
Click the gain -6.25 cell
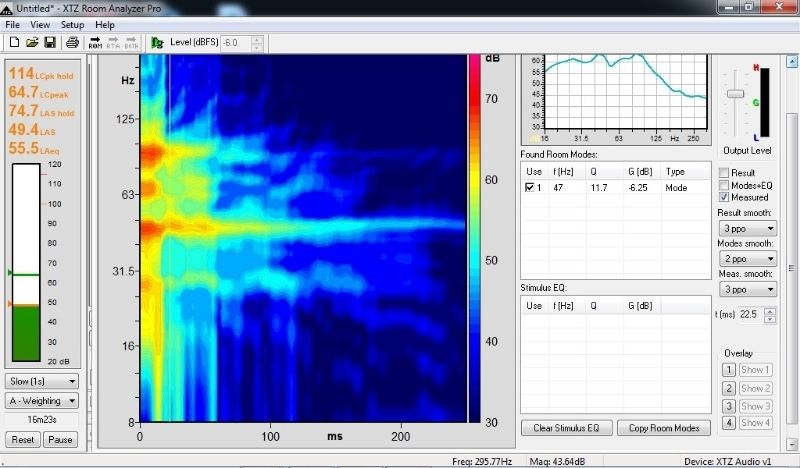pos(638,187)
